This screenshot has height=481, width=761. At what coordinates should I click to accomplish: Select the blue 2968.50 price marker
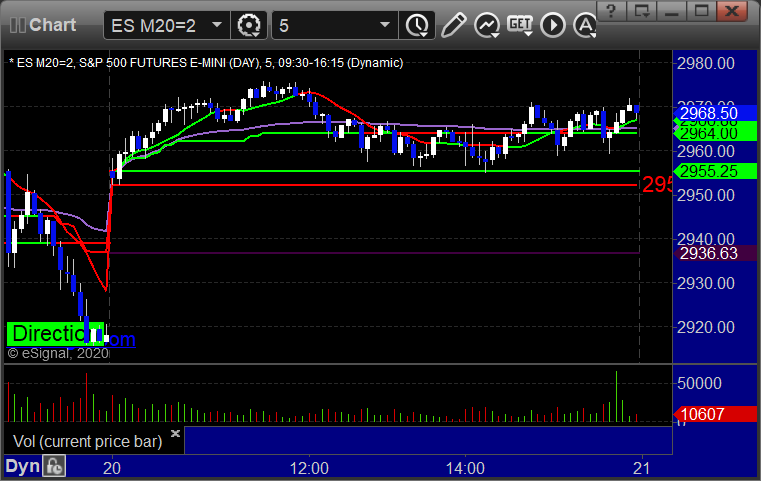point(715,113)
